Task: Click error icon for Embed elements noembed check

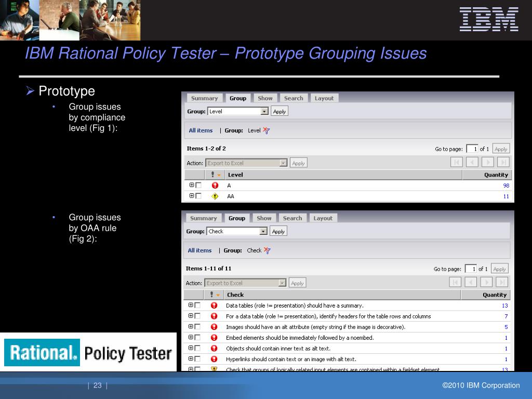Action: pyautogui.click(x=214, y=338)
